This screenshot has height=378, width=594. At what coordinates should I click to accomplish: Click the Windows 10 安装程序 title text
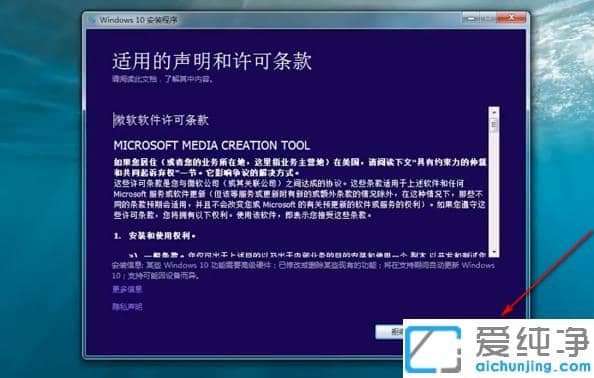[x=138, y=20]
